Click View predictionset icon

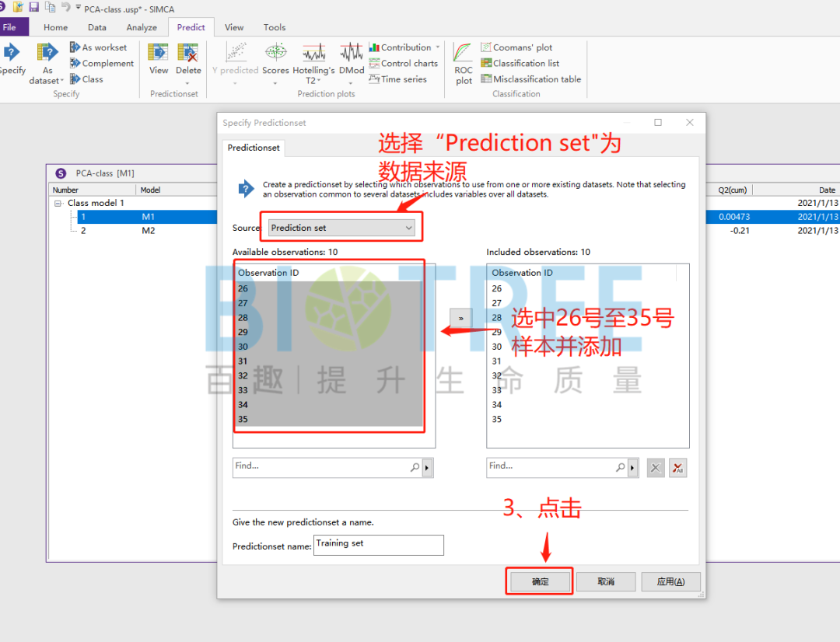pyautogui.click(x=159, y=56)
